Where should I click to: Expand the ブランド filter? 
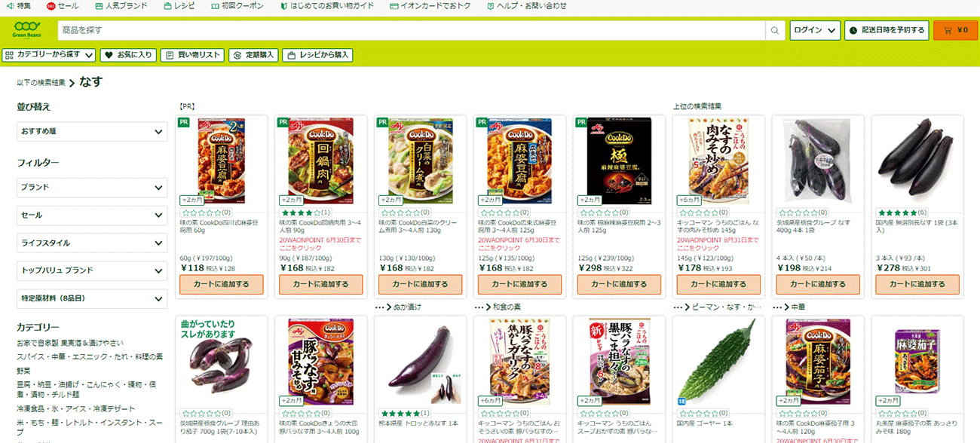92,188
